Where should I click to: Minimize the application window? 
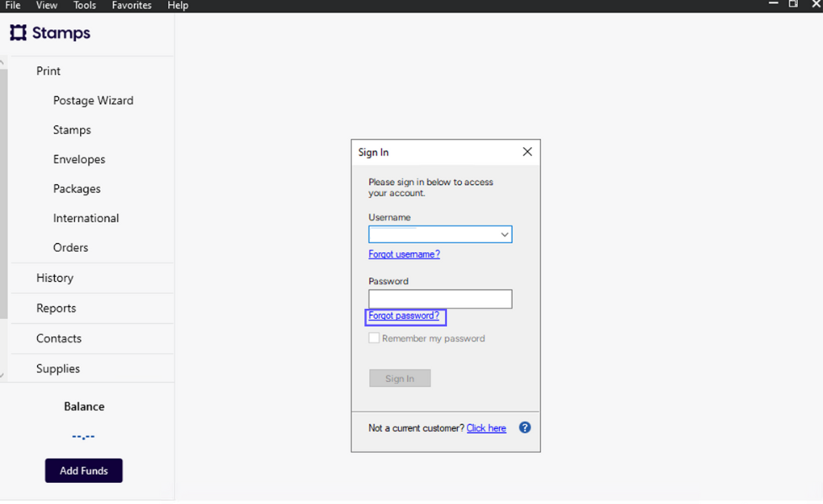[773, 3]
